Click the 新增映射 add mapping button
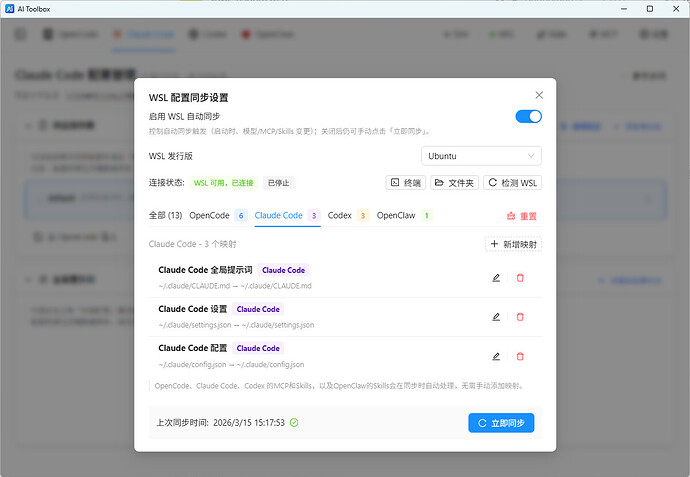The height and width of the screenshot is (477, 690). (514, 244)
